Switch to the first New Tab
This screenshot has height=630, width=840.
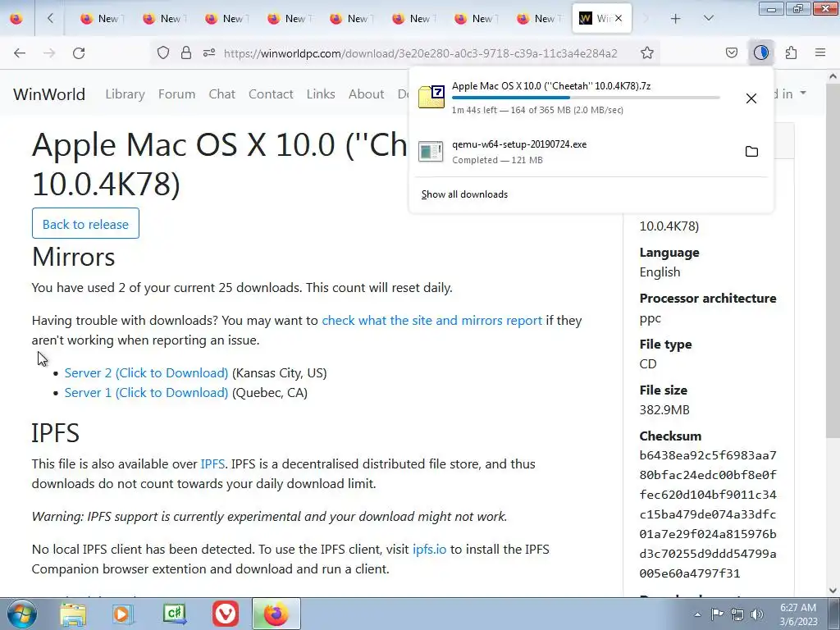(x=100, y=19)
